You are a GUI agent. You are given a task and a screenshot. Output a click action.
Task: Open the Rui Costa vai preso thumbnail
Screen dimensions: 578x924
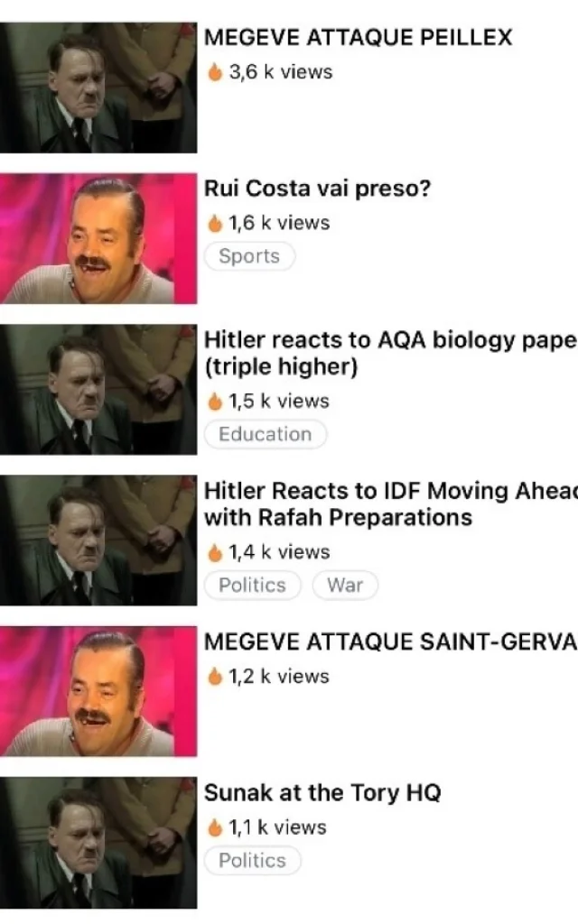[98, 238]
